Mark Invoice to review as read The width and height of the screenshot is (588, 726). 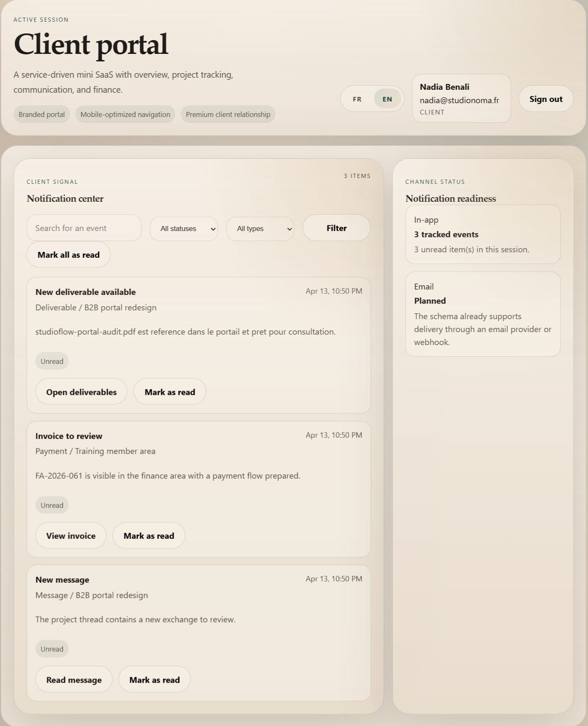tap(149, 536)
